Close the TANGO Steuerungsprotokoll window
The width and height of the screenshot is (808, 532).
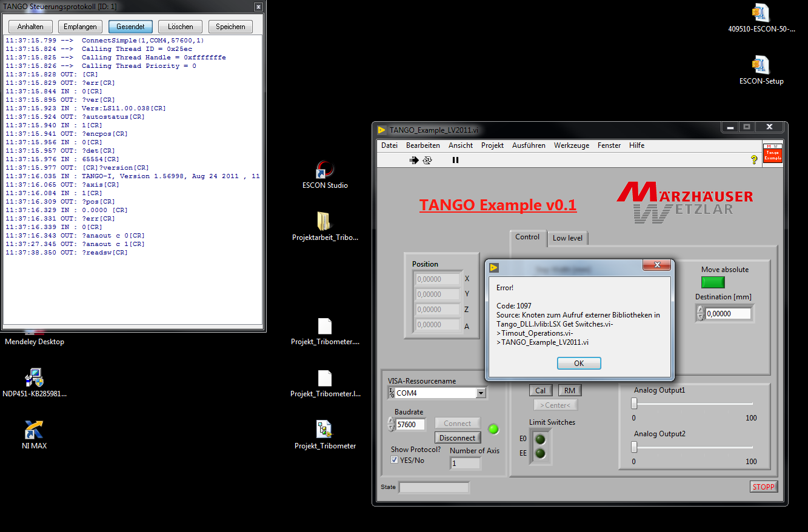pos(258,7)
